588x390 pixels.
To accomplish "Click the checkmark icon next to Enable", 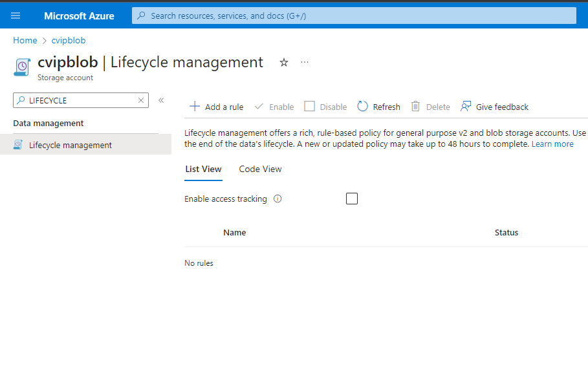I will pos(259,107).
